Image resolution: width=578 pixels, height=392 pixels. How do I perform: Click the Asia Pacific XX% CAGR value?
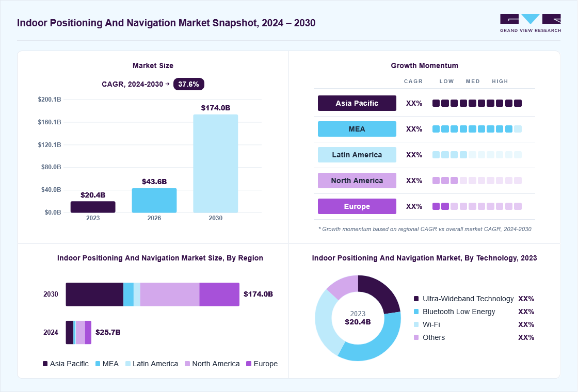click(x=414, y=103)
